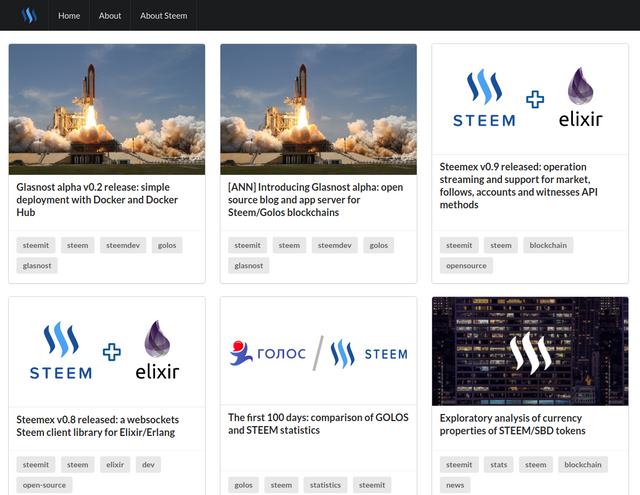Open the About Steem page
This screenshot has width=640, height=495.
(164, 16)
